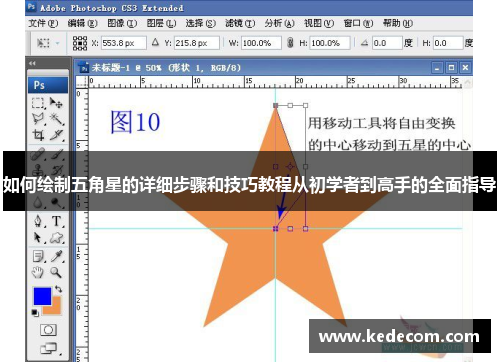The image size is (500, 362).
Task: Click the top-right transform bounding box handle
Action: 305,105
